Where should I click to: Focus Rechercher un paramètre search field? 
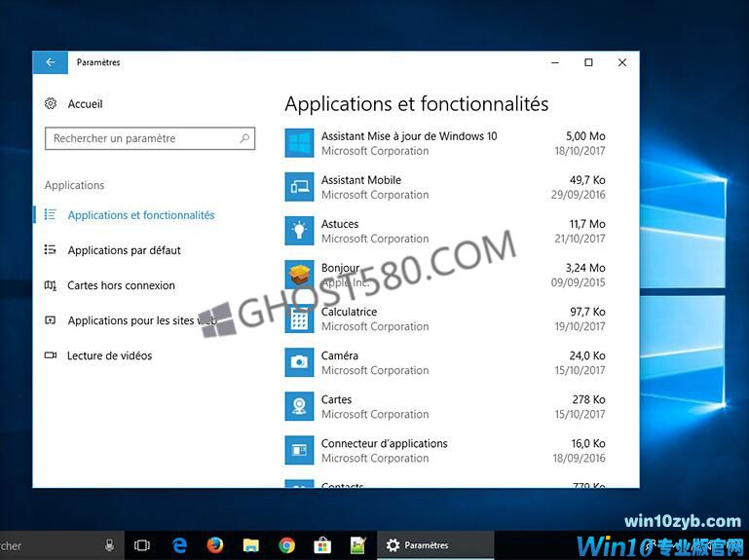pos(150,138)
